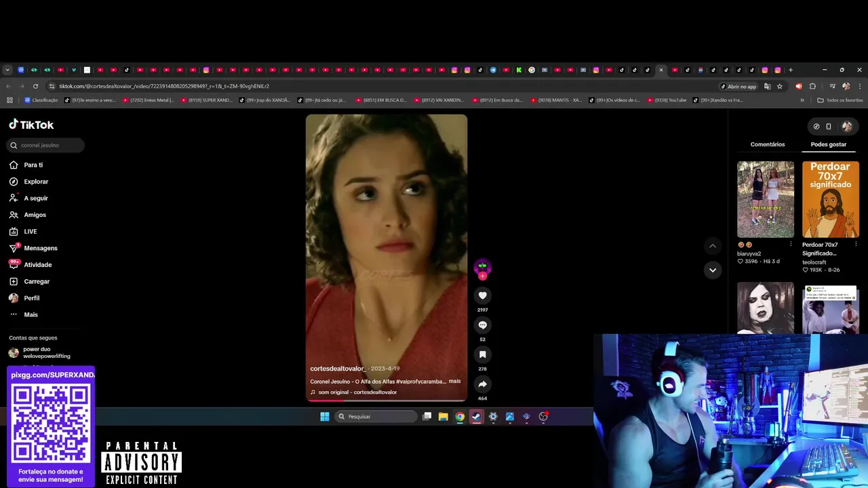The image size is (868, 488).
Task: Open the Task View taskbar icon
Action: pyautogui.click(x=427, y=417)
